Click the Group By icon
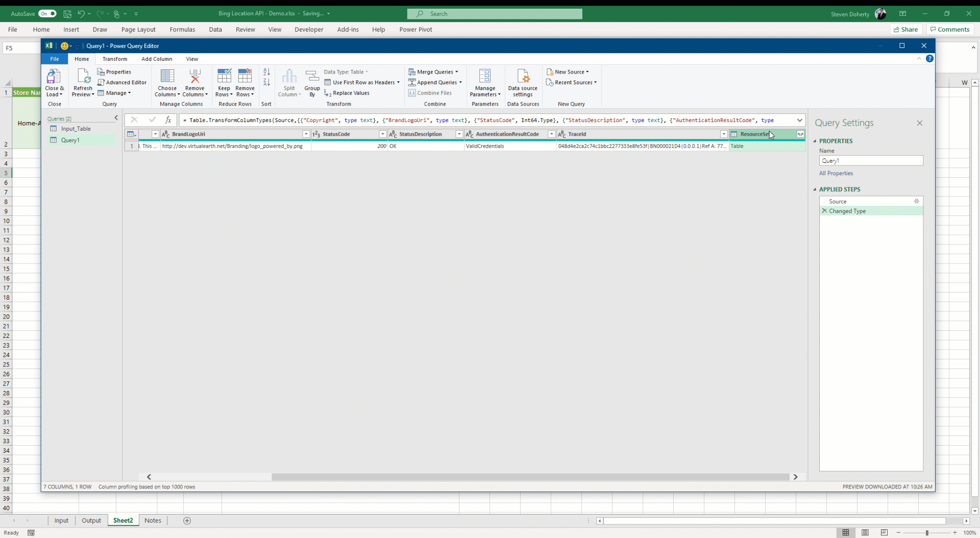This screenshot has height=538, width=980. pyautogui.click(x=312, y=76)
